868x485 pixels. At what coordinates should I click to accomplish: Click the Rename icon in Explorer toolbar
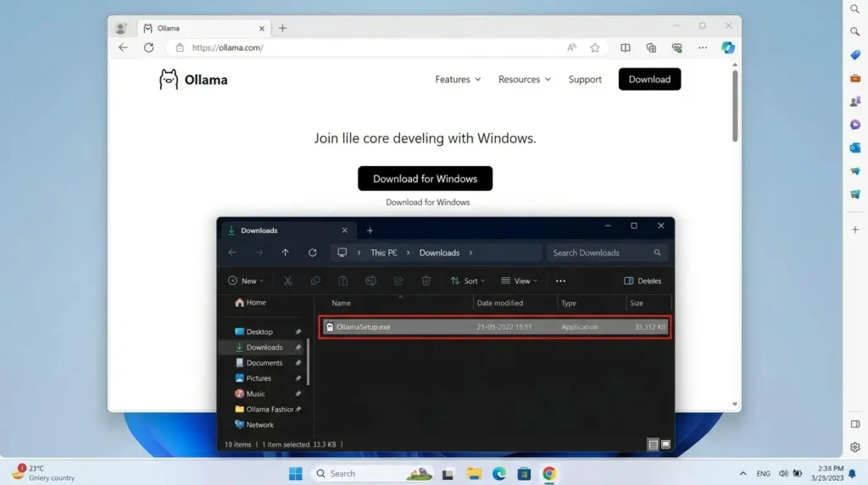371,281
